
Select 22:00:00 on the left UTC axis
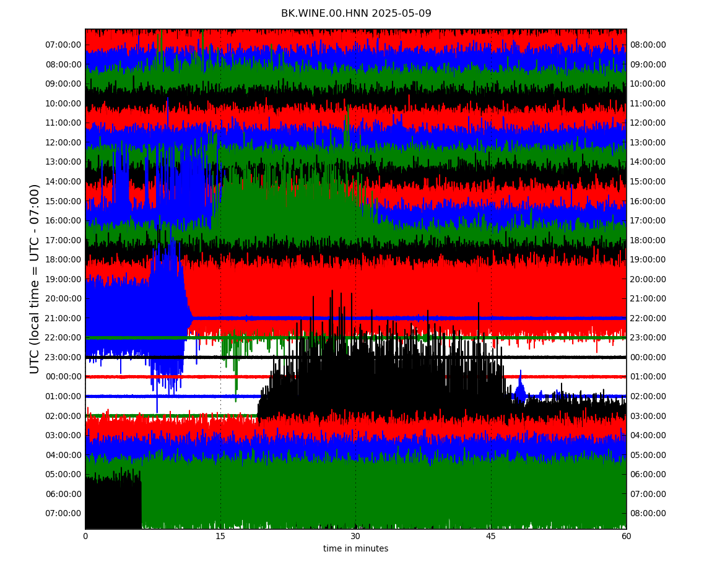pyautogui.click(x=64, y=338)
